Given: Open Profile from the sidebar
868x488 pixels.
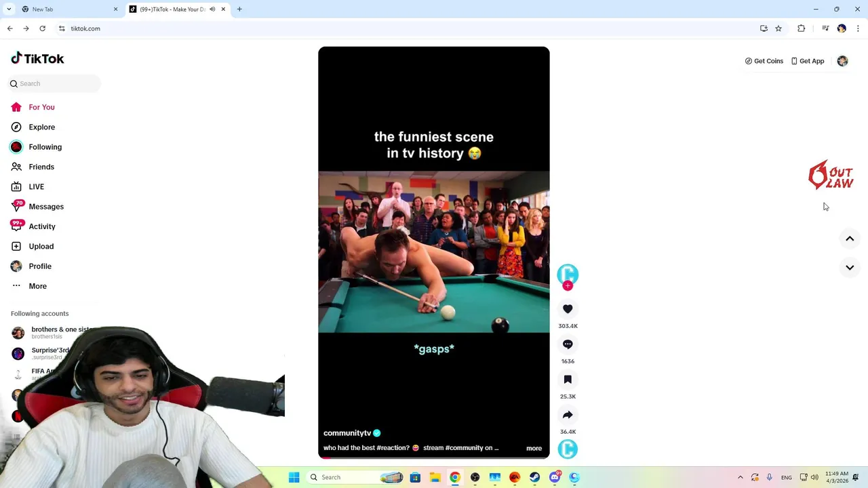Looking at the screenshot, I should [31, 266].
